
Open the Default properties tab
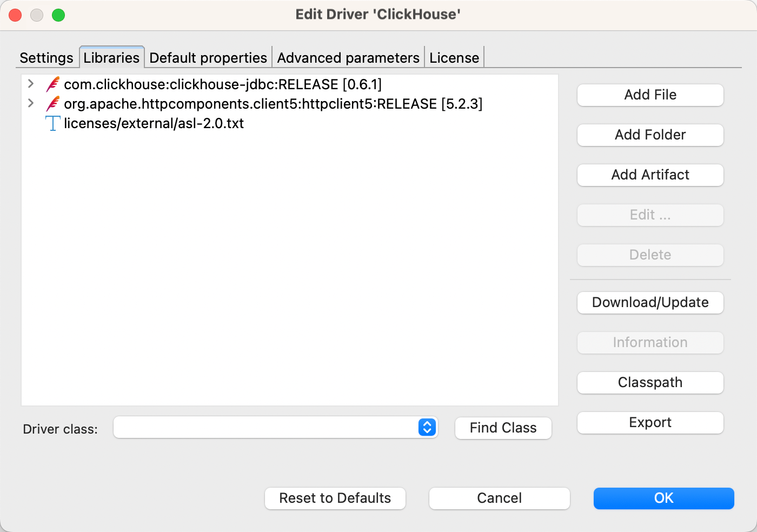(x=208, y=58)
